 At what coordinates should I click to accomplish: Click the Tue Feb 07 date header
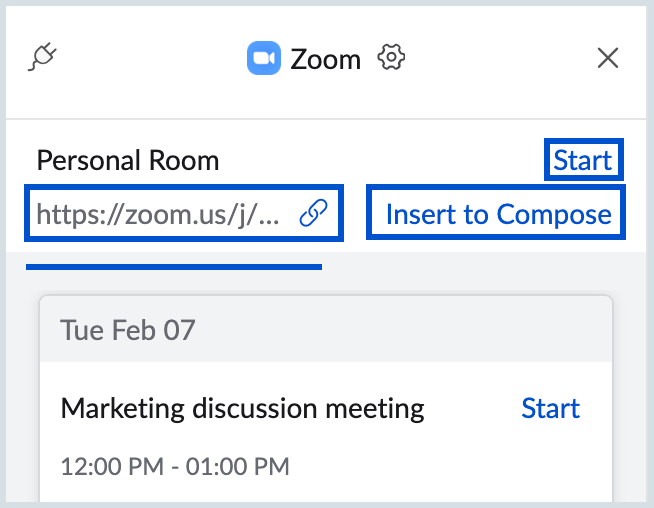tap(127, 329)
